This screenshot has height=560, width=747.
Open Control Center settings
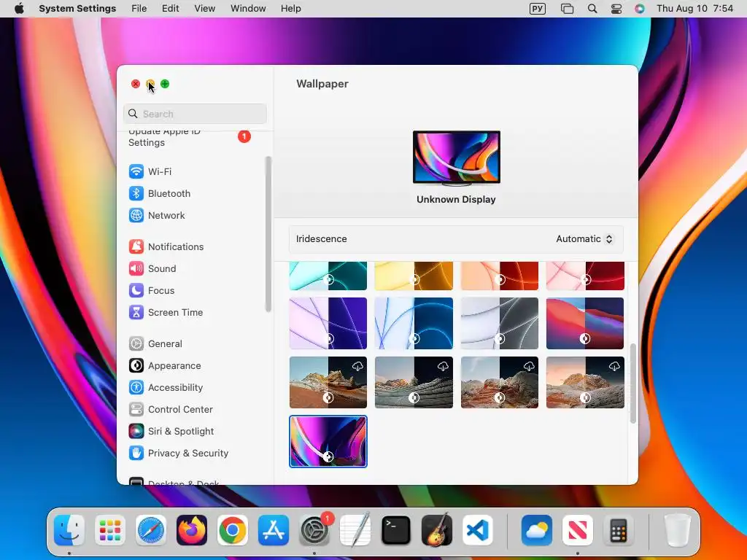[x=171, y=410]
